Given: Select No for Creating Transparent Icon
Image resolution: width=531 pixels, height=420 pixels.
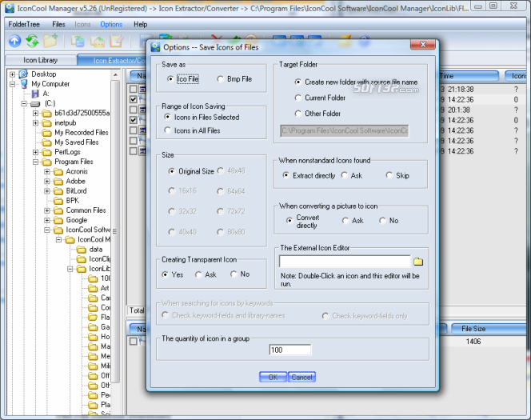Looking at the screenshot, I should (x=234, y=274).
